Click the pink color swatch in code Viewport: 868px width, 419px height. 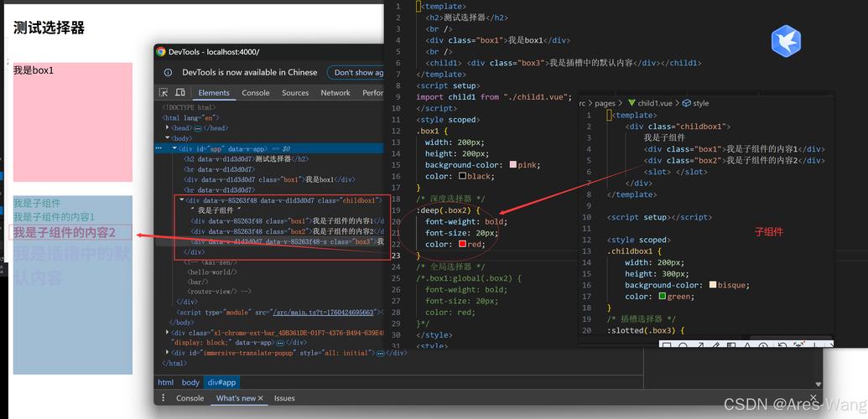pos(512,164)
